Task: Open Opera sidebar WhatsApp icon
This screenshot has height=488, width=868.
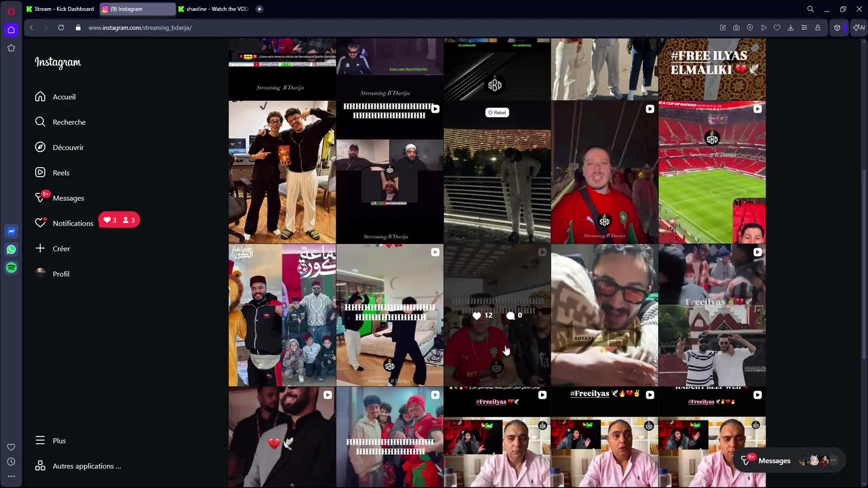Action: point(11,249)
